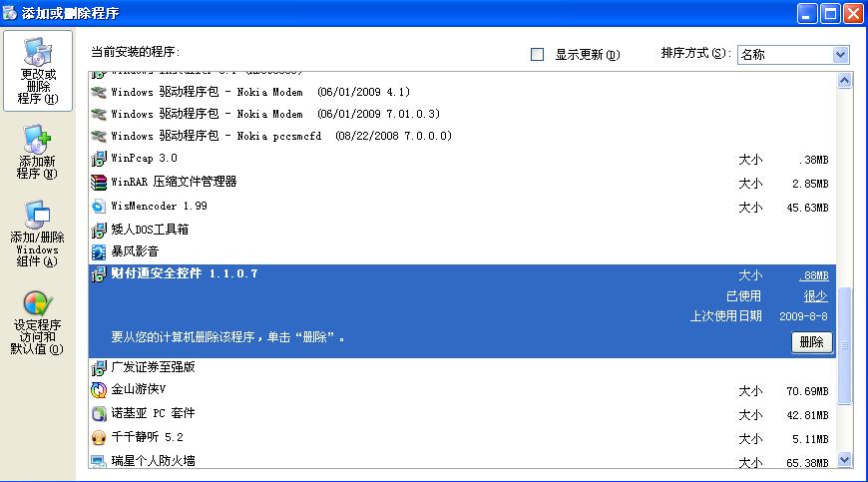868x482 pixels.
Task: Click the 广发证券至强版 icon
Action: point(98,367)
